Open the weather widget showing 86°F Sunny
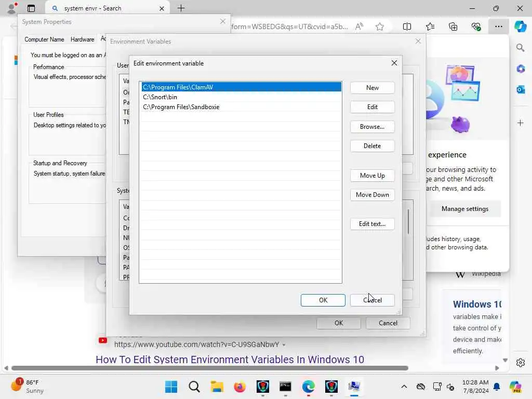 27,387
